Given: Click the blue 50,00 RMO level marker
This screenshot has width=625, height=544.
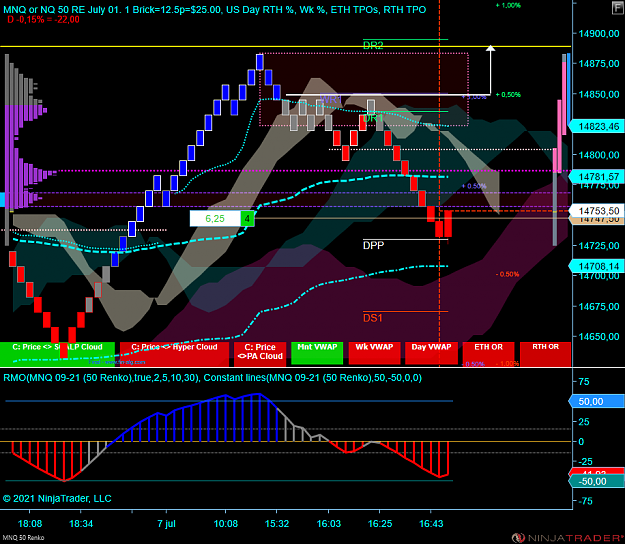Looking at the screenshot, I should (x=596, y=401).
